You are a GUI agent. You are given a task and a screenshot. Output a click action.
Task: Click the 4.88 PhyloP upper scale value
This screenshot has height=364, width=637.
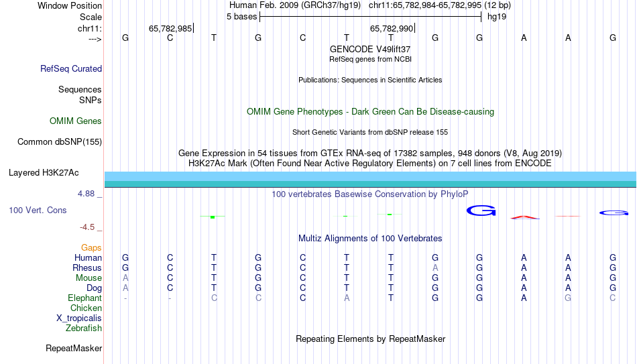pos(86,194)
